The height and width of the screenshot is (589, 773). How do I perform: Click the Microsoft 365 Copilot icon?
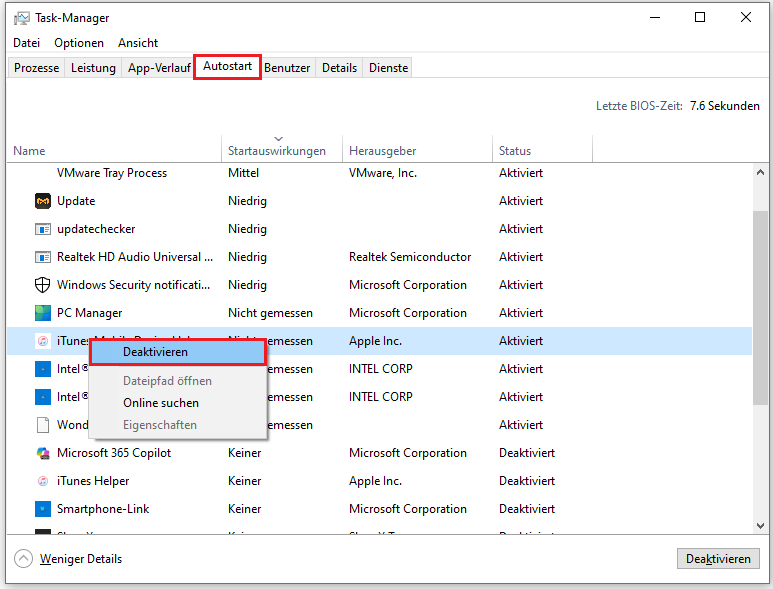(43, 453)
